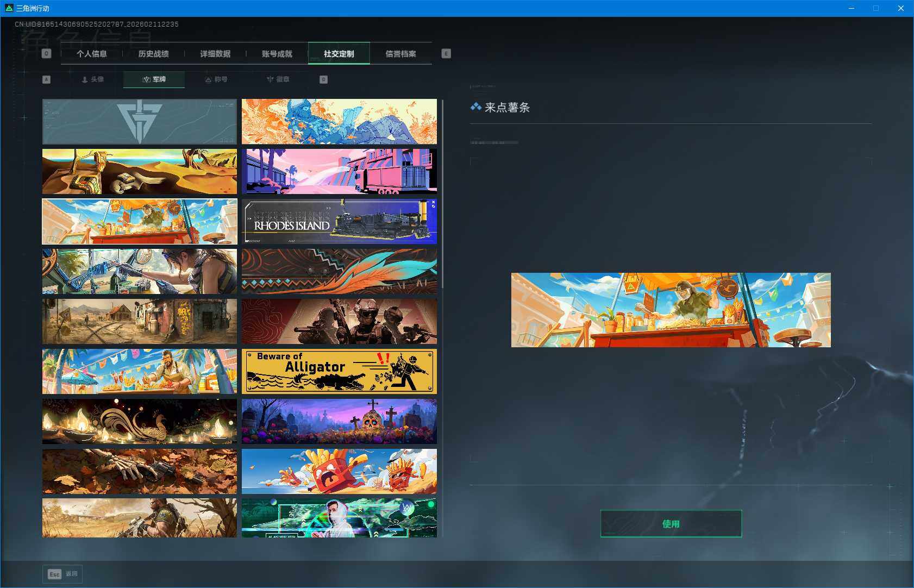Close the 三角洲行动 window

(x=901, y=8)
